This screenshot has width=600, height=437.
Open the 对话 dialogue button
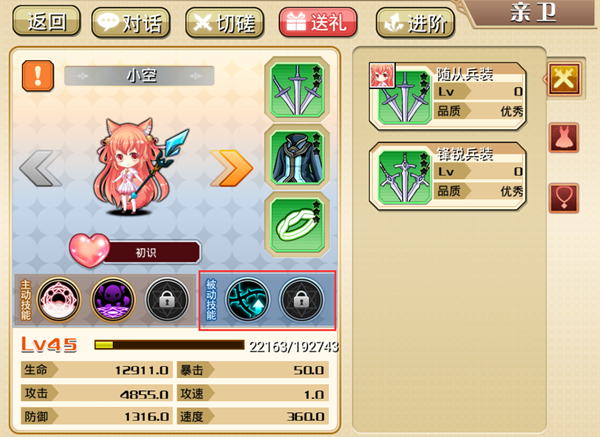130,23
